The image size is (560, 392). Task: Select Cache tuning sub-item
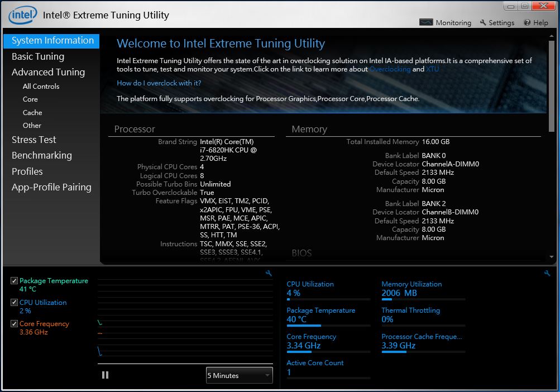tap(32, 113)
